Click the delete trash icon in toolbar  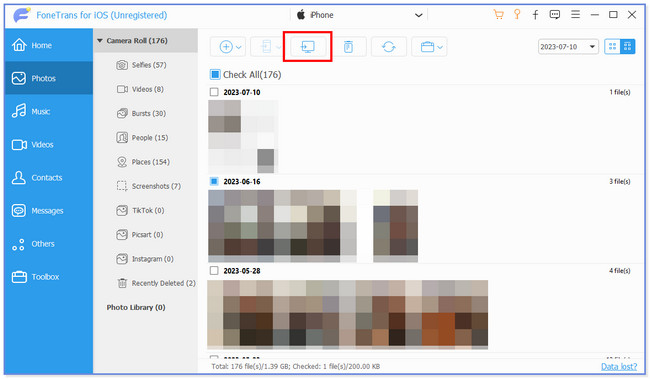coord(348,47)
